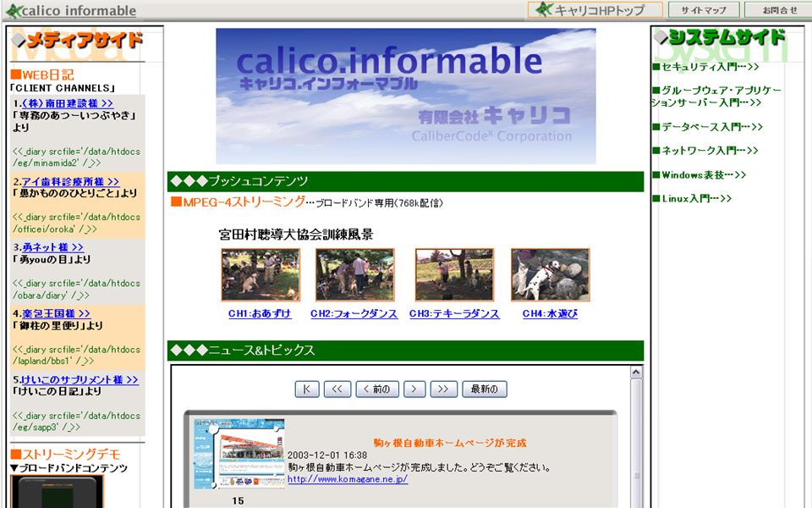Click the MPEG-4ストリーミング heading
The width and height of the screenshot is (812, 508).
pos(239,202)
